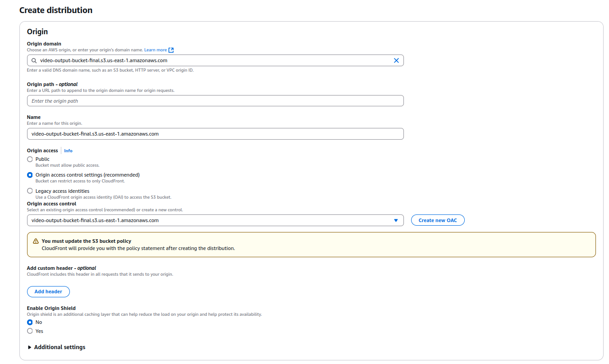Click the 'Add custom header - optional' label
609x364 pixels.
[61, 268]
